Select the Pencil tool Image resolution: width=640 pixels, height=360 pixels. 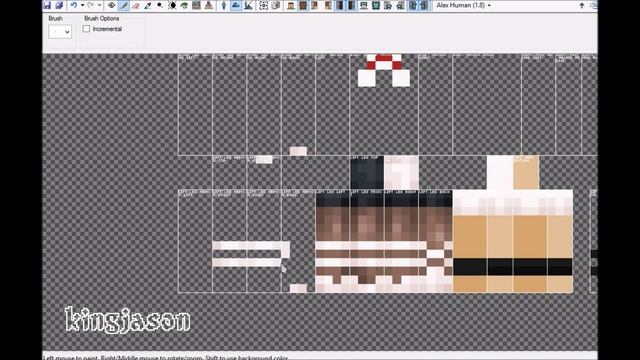click(x=124, y=5)
